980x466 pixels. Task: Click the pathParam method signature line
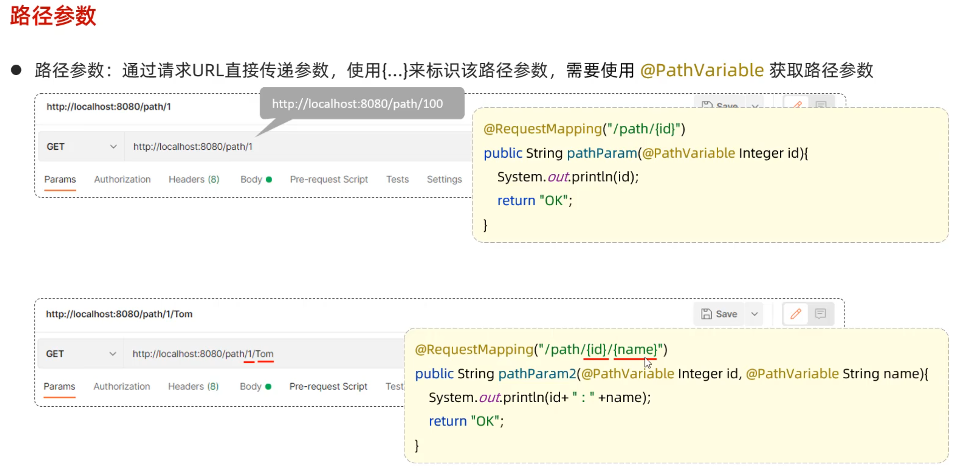pyautogui.click(x=646, y=153)
